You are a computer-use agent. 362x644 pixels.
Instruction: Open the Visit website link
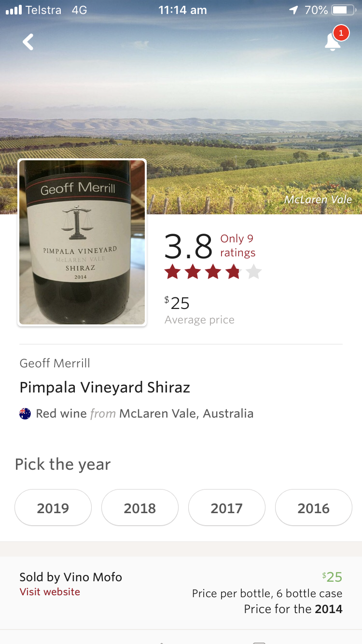point(50,592)
